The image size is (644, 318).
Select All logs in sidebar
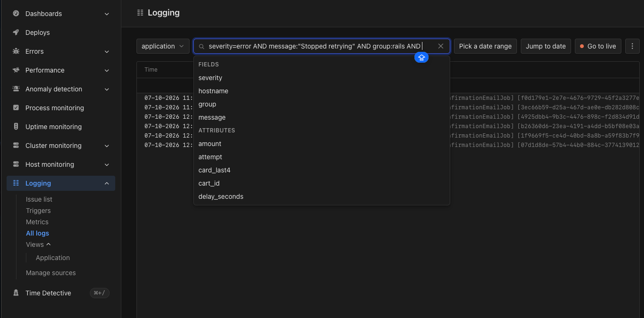point(38,233)
